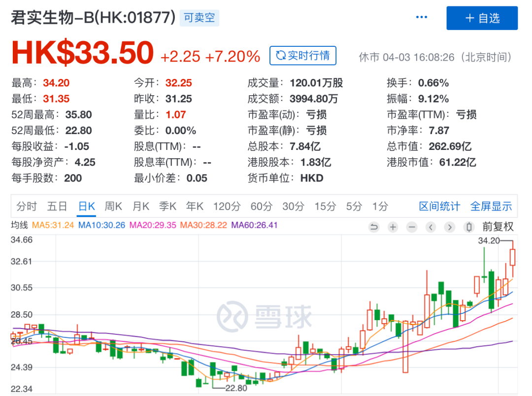Click MA5:31.24 indicator label
Screen dimensions: 532x396
53,225
